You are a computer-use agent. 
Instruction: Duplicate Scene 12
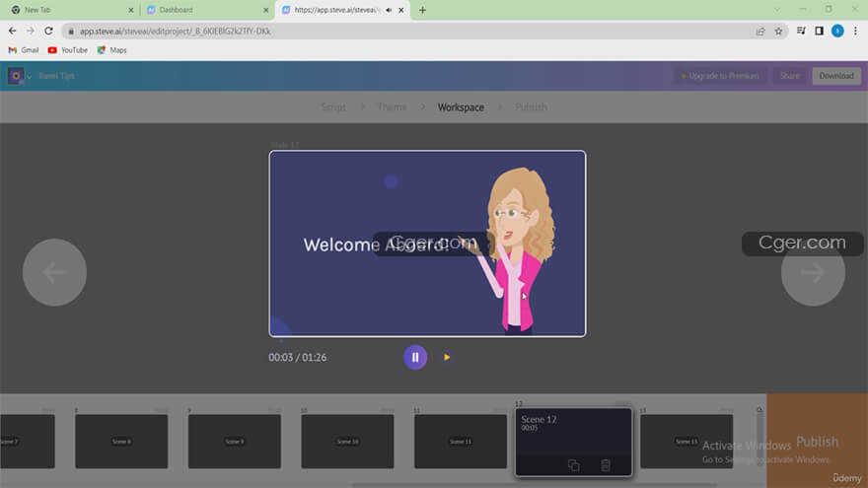click(573, 465)
